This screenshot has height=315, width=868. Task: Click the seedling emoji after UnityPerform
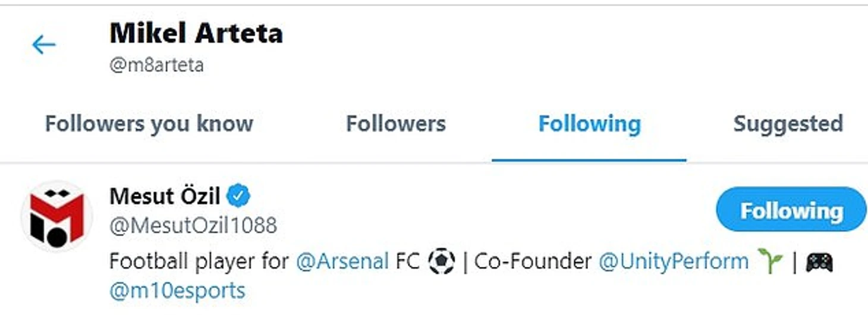coord(770,262)
